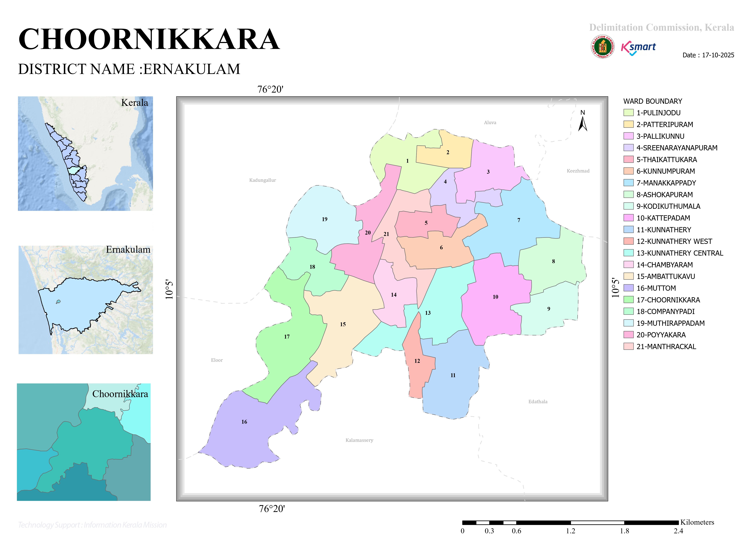756x535 pixels.
Task: Select ward 20 label on the map
Action: 368,233
